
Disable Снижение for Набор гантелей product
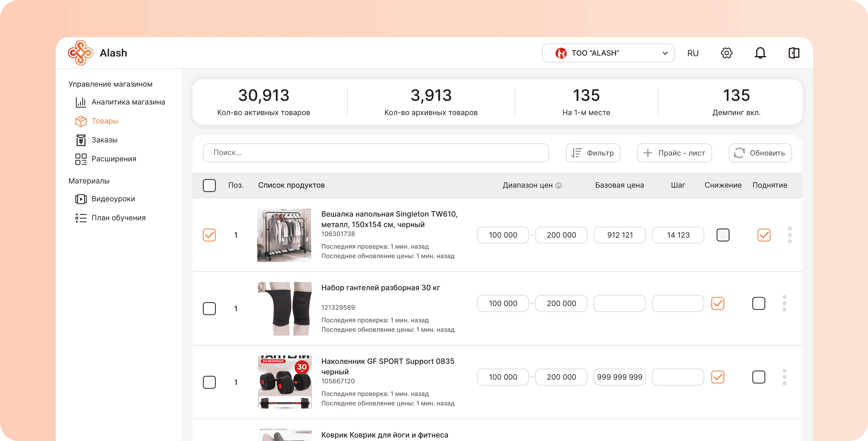click(x=718, y=303)
